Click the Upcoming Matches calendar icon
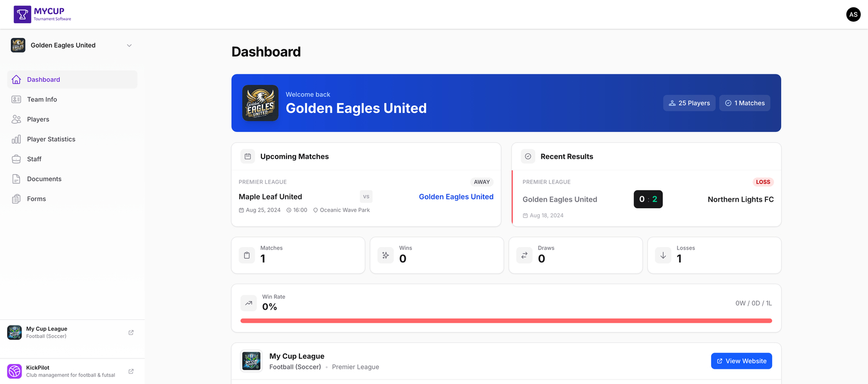This screenshot has height=384, width=868. pyautogui.click(x=248, y=156)
